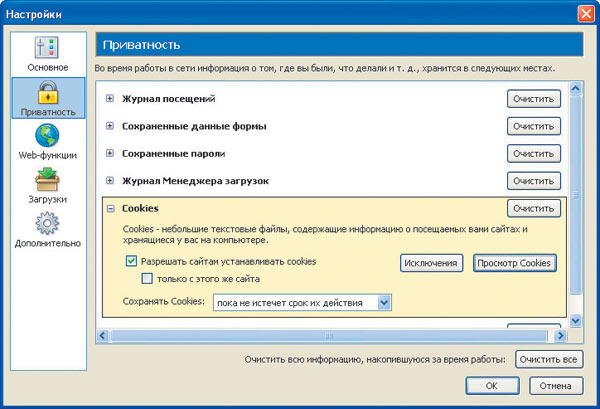Viewport: 600px width, 409px height.
Task: Click the Сохраненные данные формы heading text
Action: [194, 126]
